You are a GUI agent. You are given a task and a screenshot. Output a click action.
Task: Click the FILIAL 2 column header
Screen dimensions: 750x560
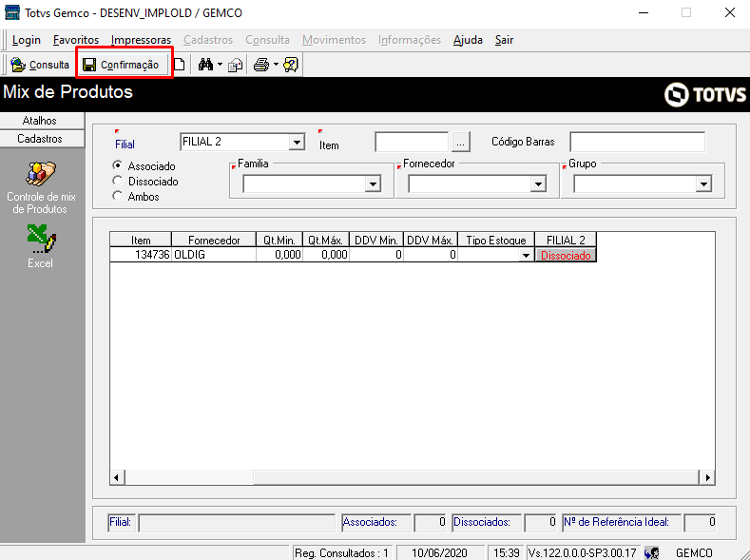pyautogui.click(x=566, y=241)
